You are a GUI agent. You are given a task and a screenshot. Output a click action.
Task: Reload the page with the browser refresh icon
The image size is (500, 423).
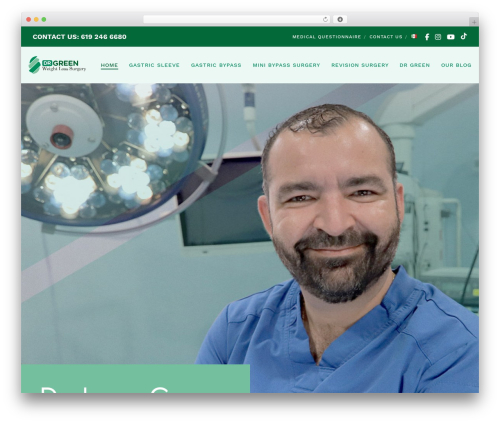(325, 19)
